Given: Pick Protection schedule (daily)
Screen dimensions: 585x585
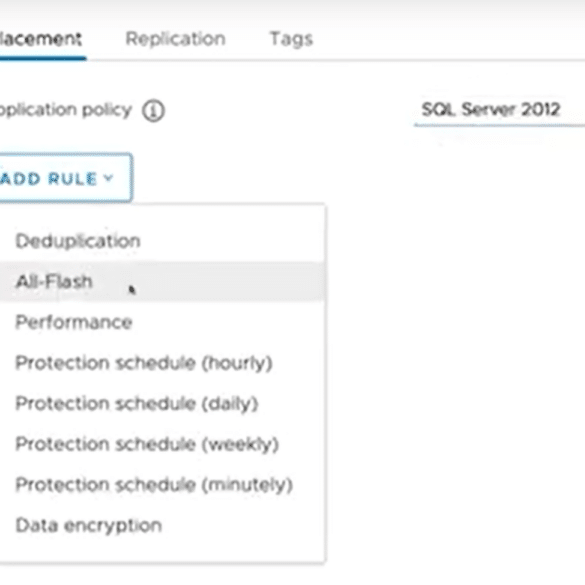Looking at the screenshot, I should click(162, 404).
